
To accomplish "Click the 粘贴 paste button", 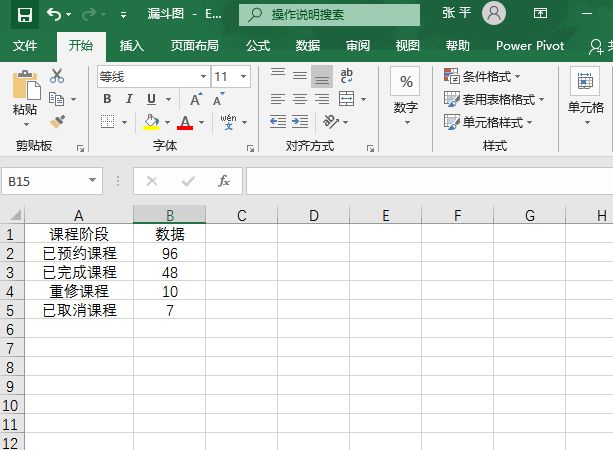I will pyautogui.click(x=24, y=95).
